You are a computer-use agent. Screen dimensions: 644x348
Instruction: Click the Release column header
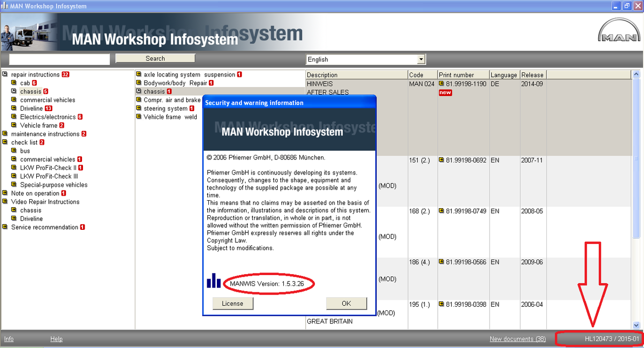point(533,75)
